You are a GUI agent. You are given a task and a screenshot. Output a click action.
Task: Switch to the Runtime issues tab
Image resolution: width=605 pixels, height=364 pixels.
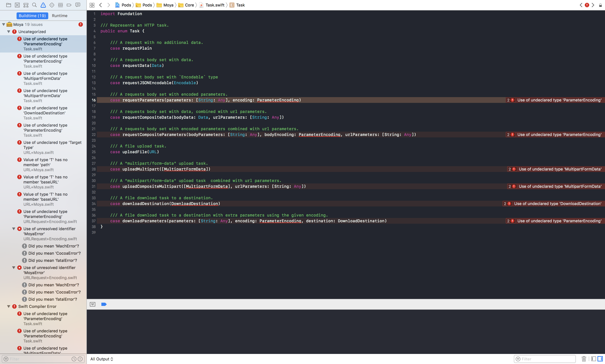tap(59, 16)
